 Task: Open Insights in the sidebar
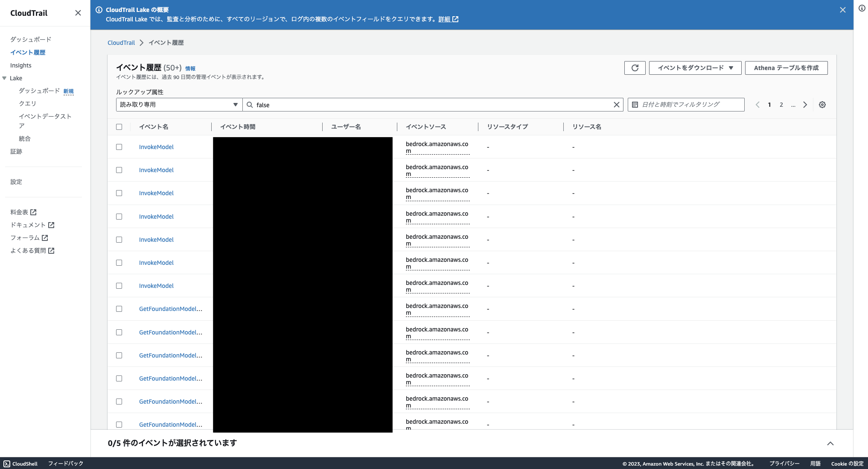[21, 65]
